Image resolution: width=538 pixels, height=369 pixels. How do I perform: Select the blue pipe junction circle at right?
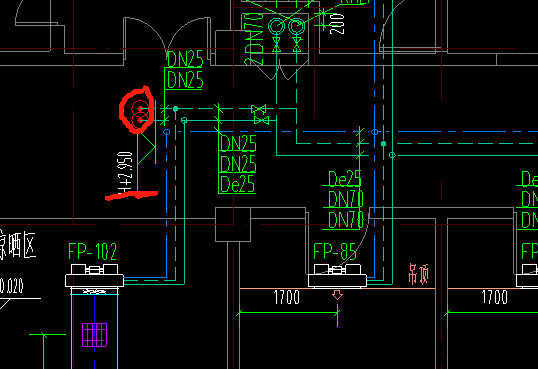[375, 132]
